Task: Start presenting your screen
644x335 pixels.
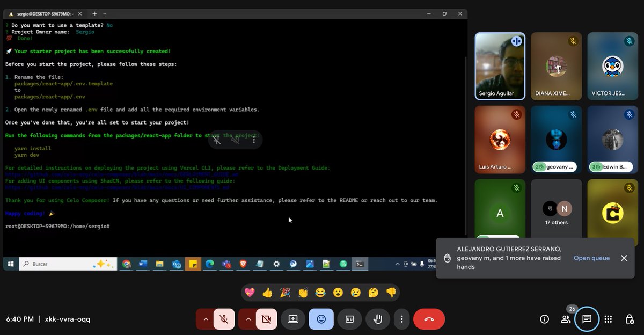Action: pos(293,319)
